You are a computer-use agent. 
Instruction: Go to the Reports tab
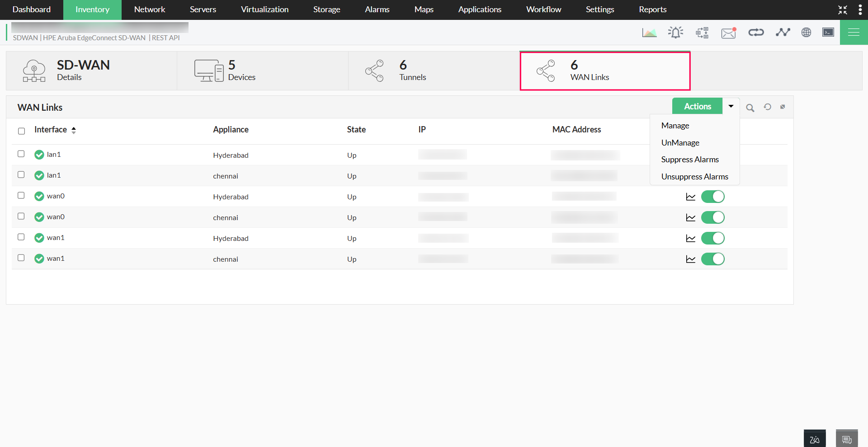[x=653, y=9]
